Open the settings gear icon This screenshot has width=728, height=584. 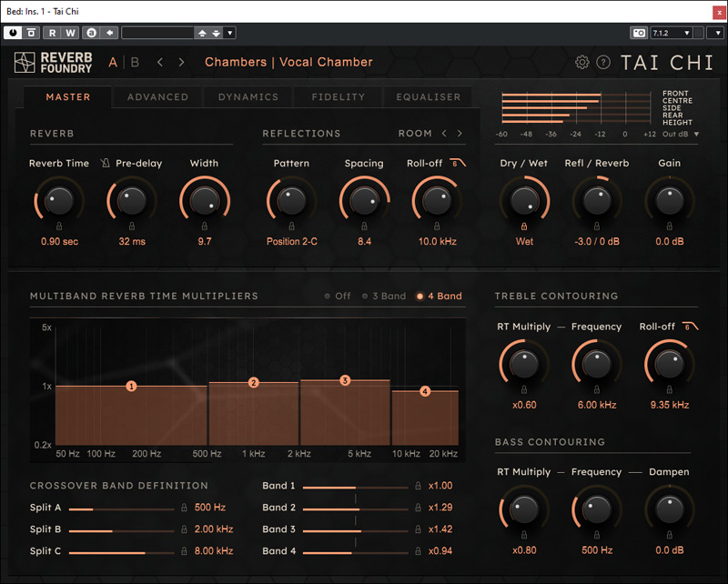pyautogui.click(x=582, y=63)
